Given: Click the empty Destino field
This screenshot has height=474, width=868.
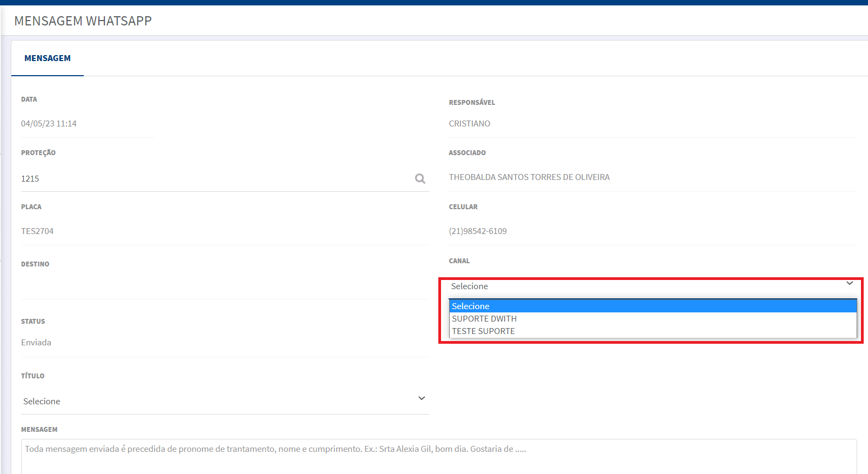Looking at the screenshot, I should pyautogui.click(x=225, y=286).
